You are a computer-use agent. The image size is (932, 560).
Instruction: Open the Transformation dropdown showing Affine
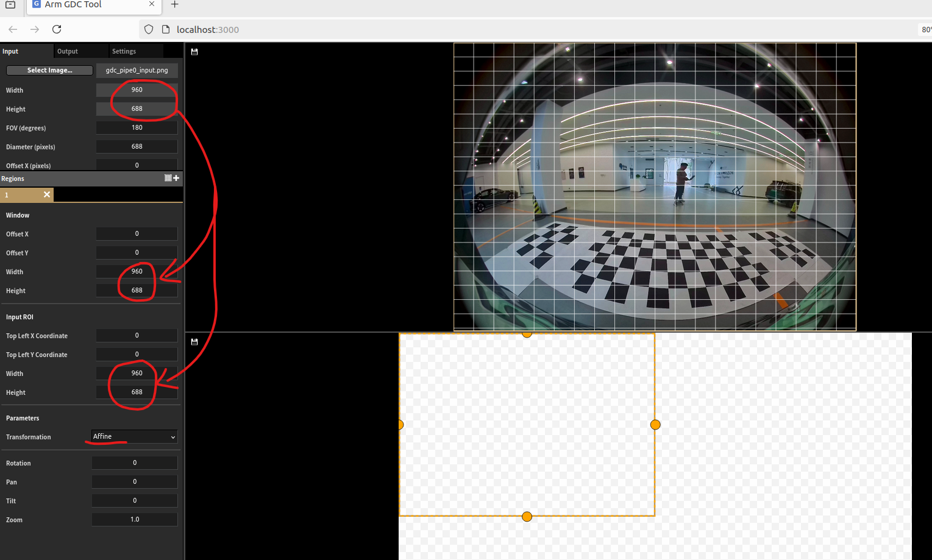(134, 436)
